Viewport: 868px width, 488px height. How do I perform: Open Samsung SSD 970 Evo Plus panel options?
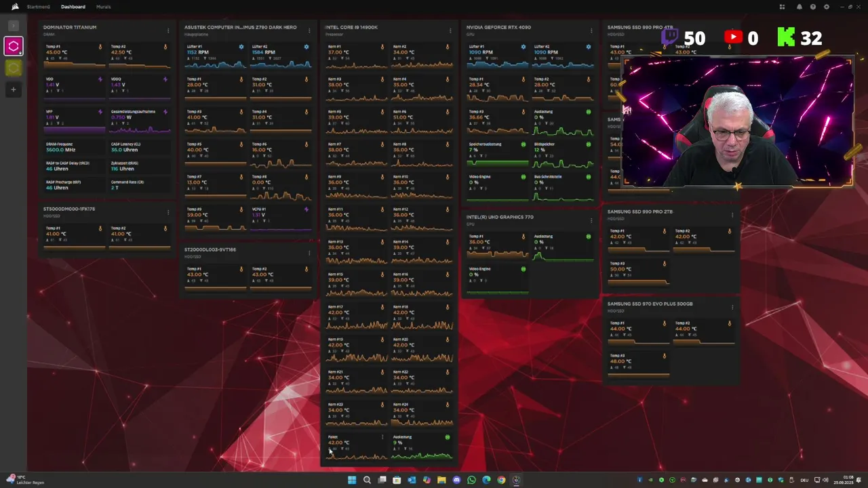click(x=732, y=307)
